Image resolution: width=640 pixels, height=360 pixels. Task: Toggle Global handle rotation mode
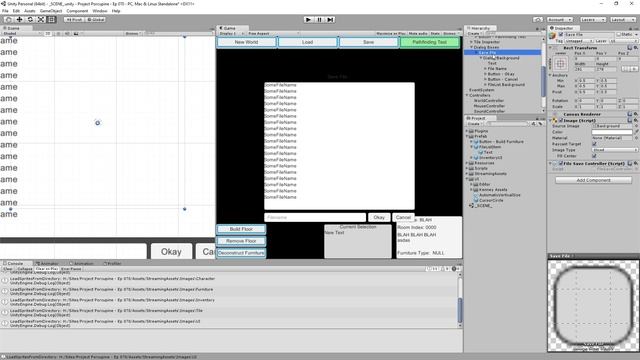pos(96,20)
